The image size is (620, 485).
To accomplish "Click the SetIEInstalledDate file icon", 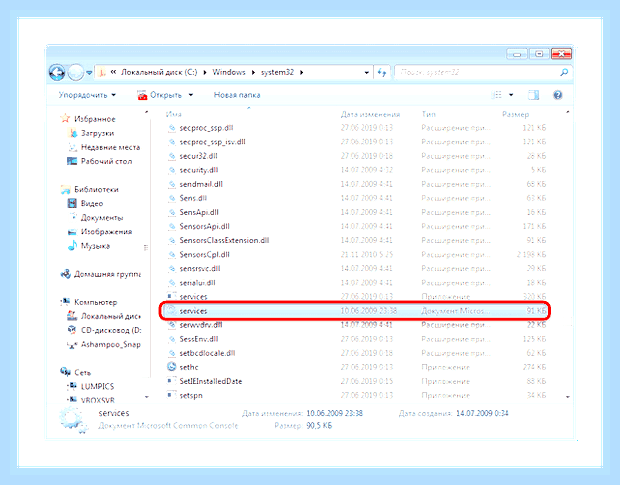I will tap(171, 381).
